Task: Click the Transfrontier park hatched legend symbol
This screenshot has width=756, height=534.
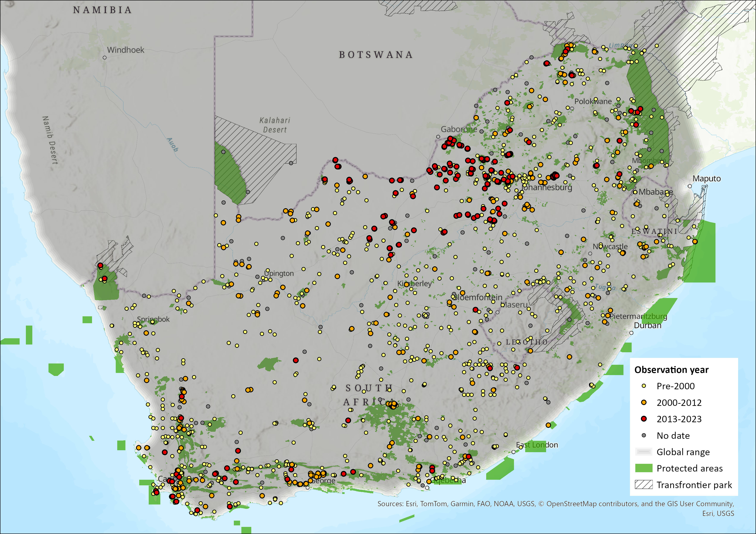Action: tap(643, 485)
